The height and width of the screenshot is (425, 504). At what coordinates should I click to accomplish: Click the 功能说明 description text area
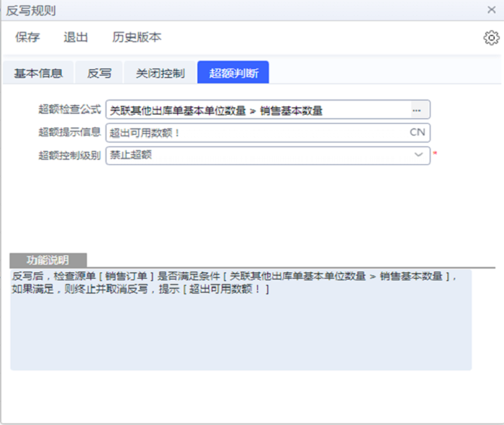[x=240, y=324]
